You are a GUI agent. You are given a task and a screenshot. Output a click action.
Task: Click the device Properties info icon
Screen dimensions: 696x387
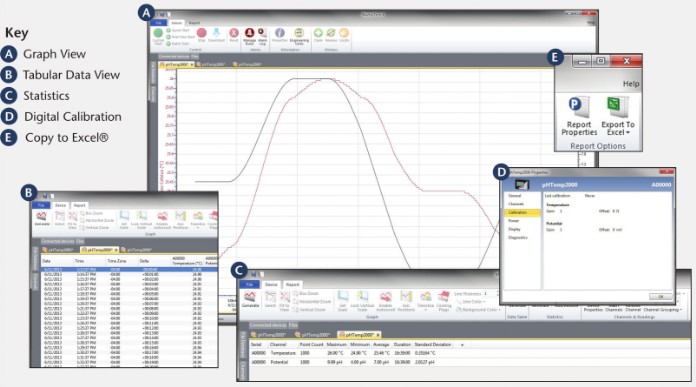(280, 35)
